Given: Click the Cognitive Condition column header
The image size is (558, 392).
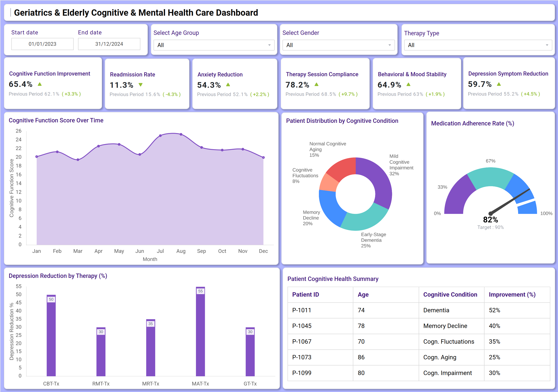Looking at the screenshot, I should click(450, 295).
